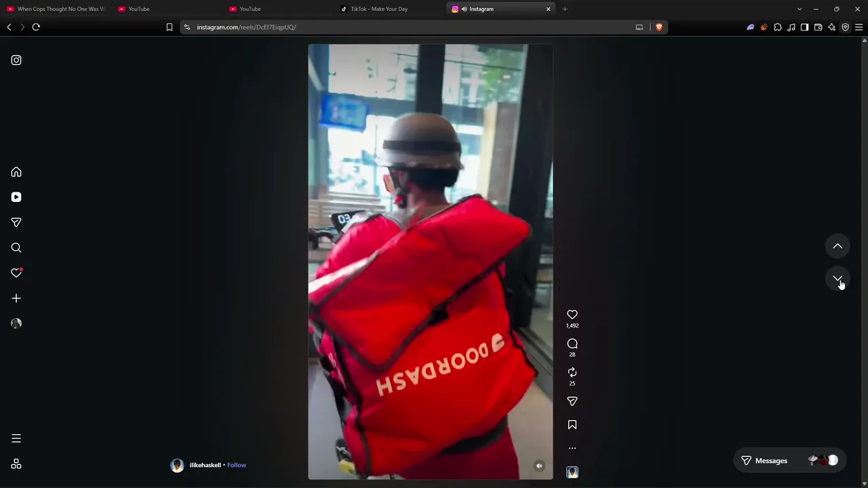The image size is (868, 488).
Task: Open the purple ghost extension
Action: point(750,27)
